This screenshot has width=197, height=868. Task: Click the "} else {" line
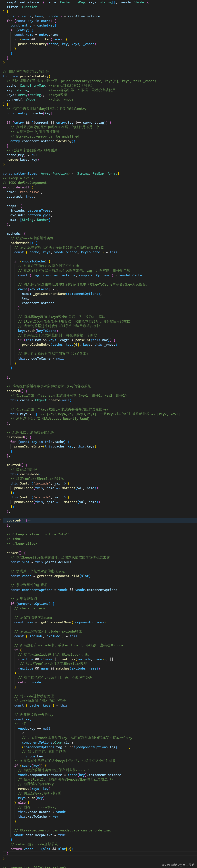22,803
